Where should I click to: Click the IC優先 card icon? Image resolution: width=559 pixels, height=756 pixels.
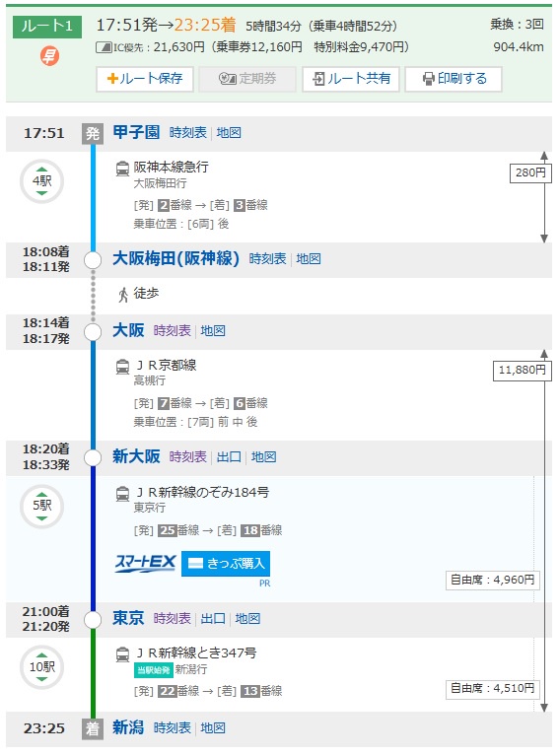click(x=104, y=47)
